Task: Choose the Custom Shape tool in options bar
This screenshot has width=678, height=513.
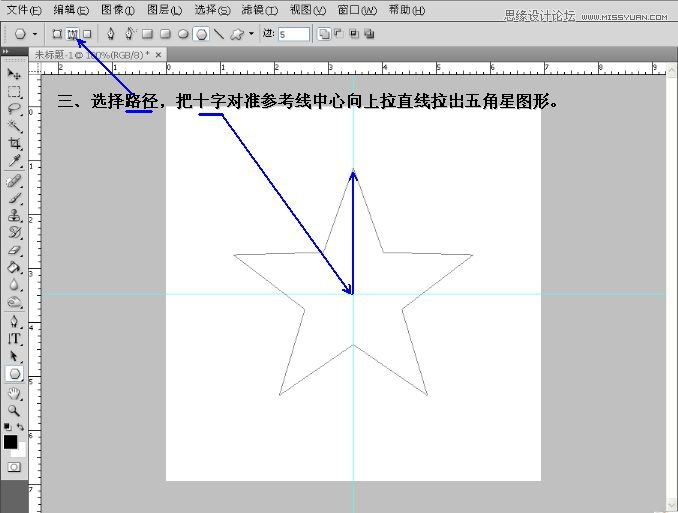Action: pyautogui.click(x=237, y=34)
